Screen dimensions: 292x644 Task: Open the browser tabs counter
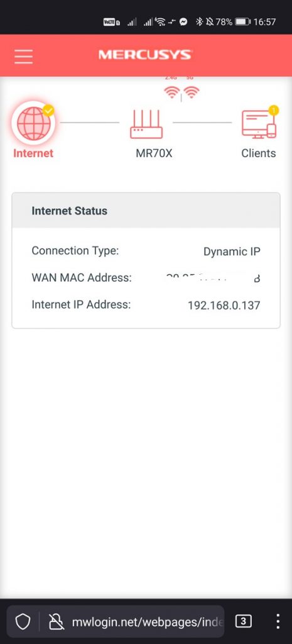[x=243, y=622]
